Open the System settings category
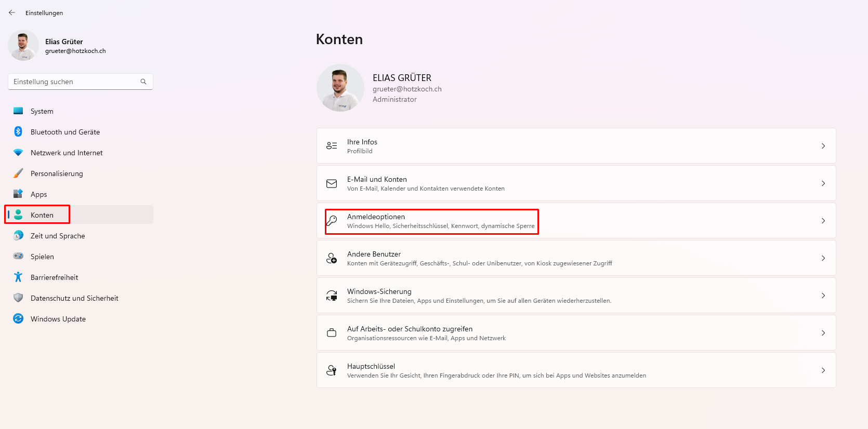Screen dimensions: 868x429 tap(42, 111)
